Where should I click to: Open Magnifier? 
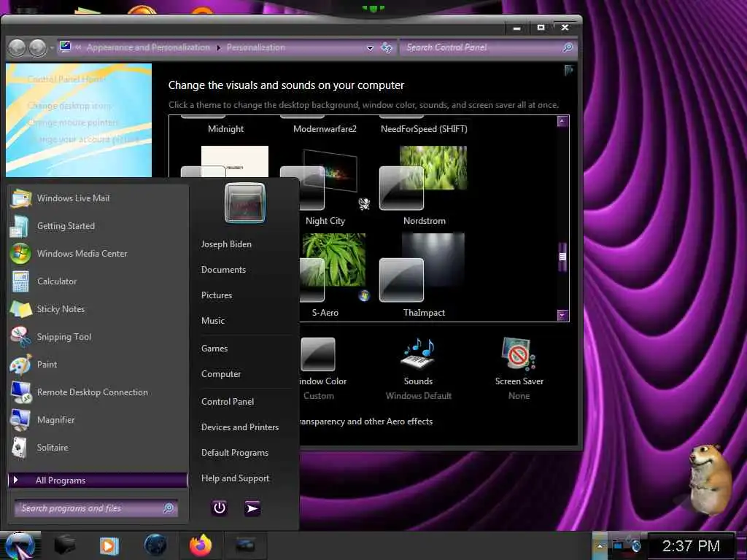(98, 419)
